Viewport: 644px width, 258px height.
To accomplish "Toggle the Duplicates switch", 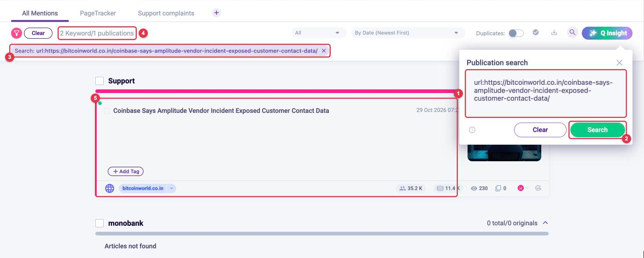I will point(516,33).
